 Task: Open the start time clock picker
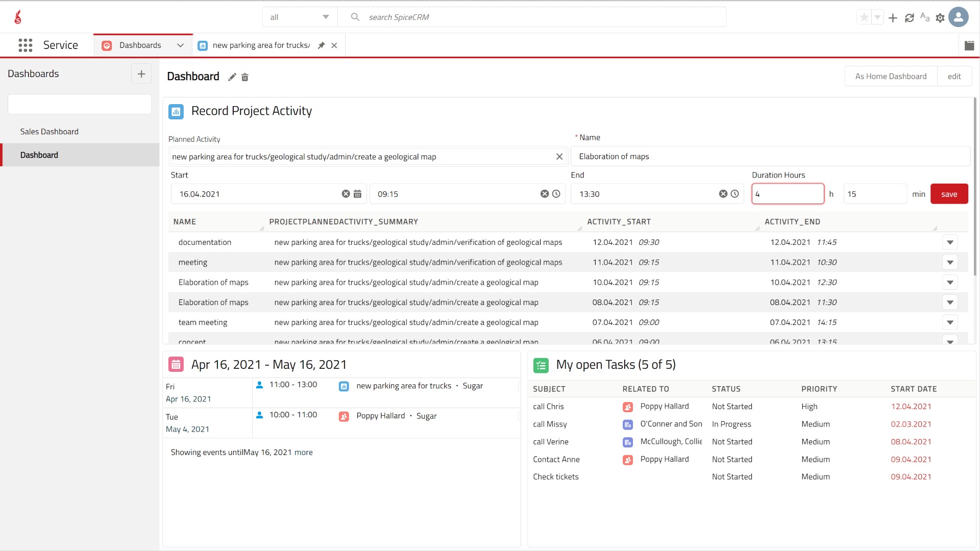tap(556, 194)
